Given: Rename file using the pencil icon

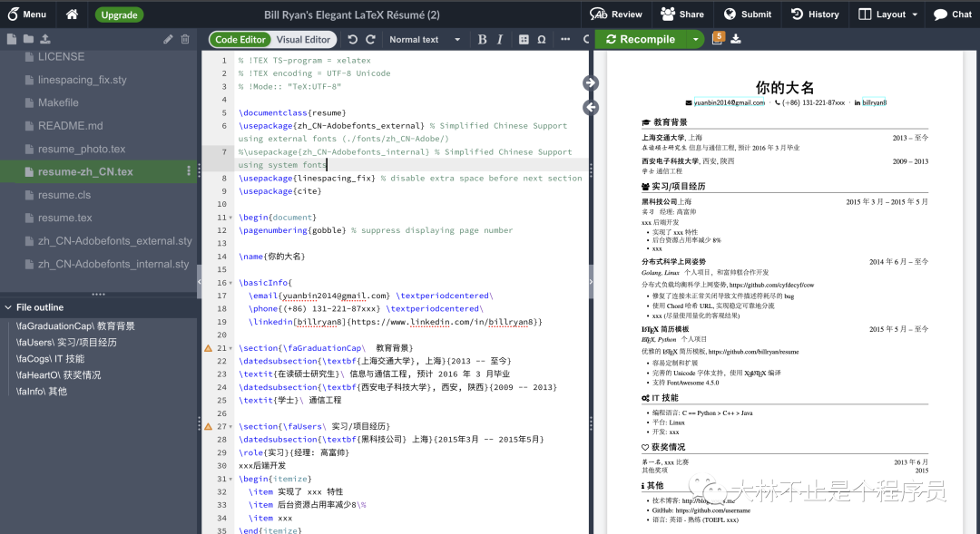Looking at the screenshot, I should [168, 39].
